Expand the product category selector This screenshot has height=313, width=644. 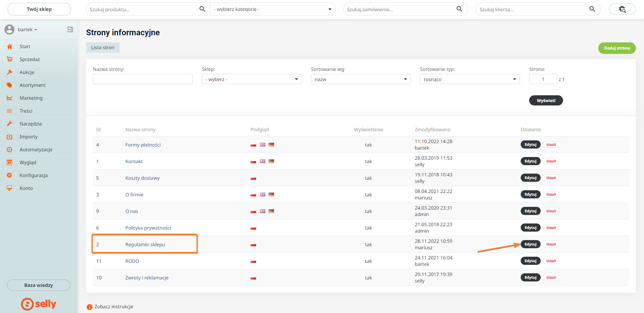[273, 9]
